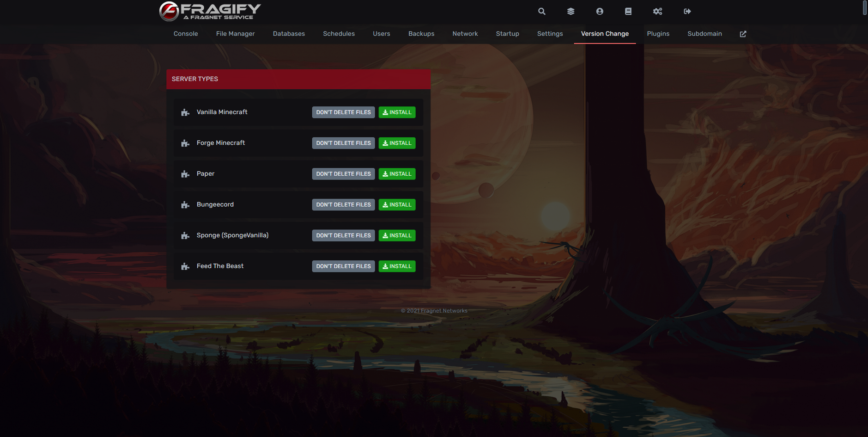
Task: Toggle Don't Delete Files for Feed The Beast
Action: click(x=343, y=266)
